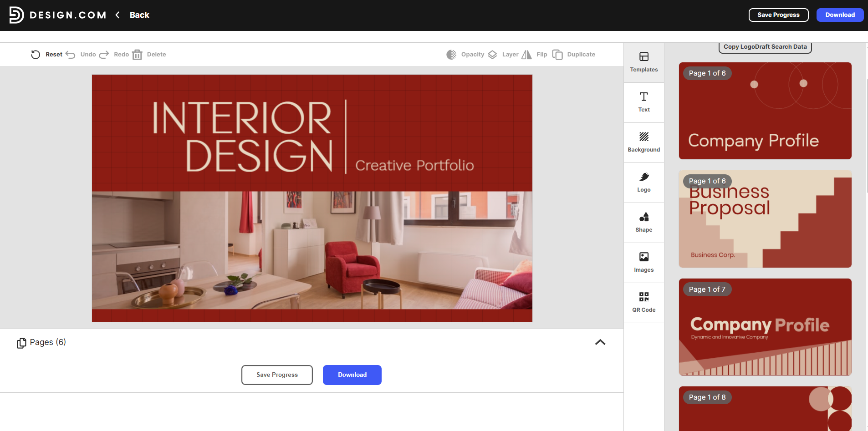868x431 pixels.
Task: Go Back using the Back link
Action: tap(139, 15)
